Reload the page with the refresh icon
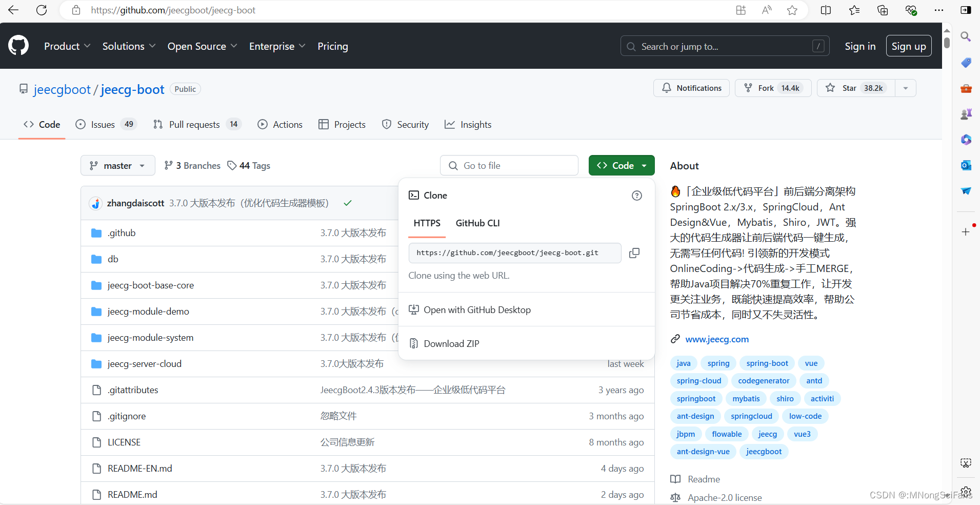 (x=42, y=10)
